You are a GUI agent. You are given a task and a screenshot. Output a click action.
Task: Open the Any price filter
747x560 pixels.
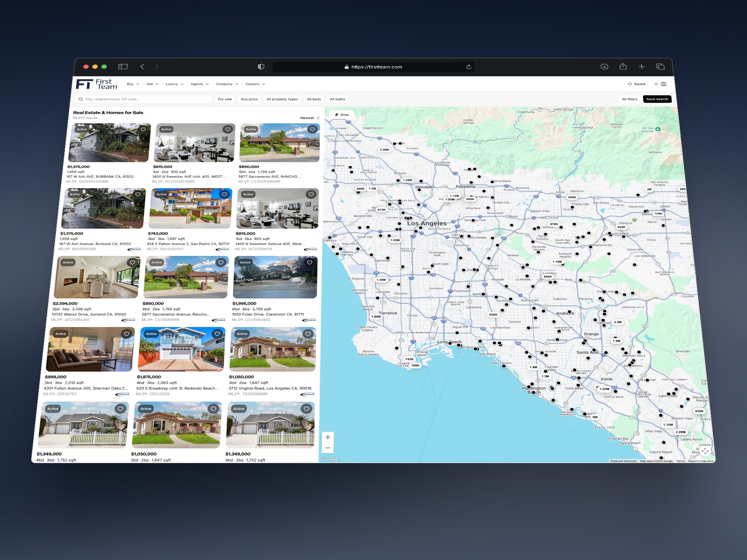[249, 99]
